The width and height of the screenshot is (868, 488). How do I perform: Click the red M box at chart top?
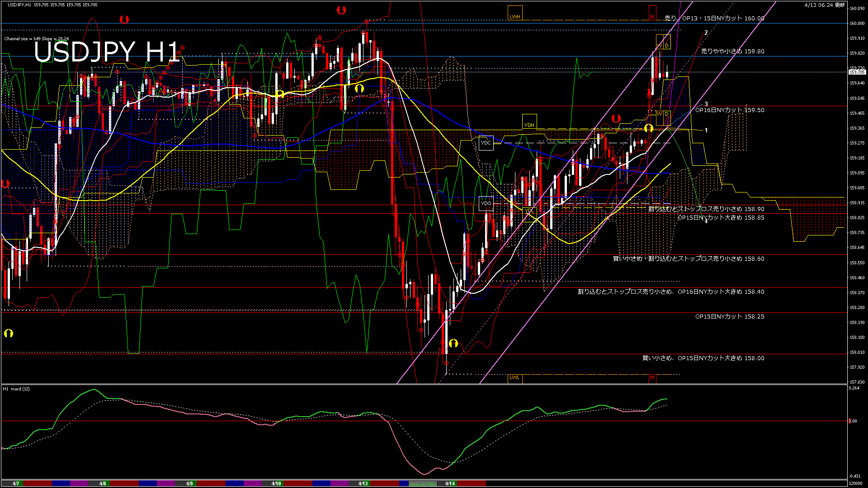pyautogui.click(x=652, y=14)
